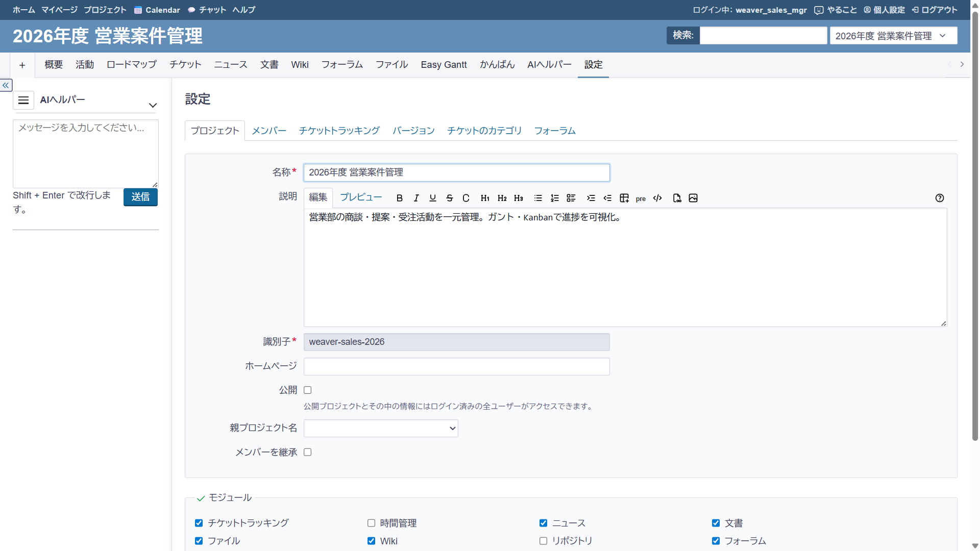
Task: Apply underline formatting in description editor
Action: click(433, 198)
